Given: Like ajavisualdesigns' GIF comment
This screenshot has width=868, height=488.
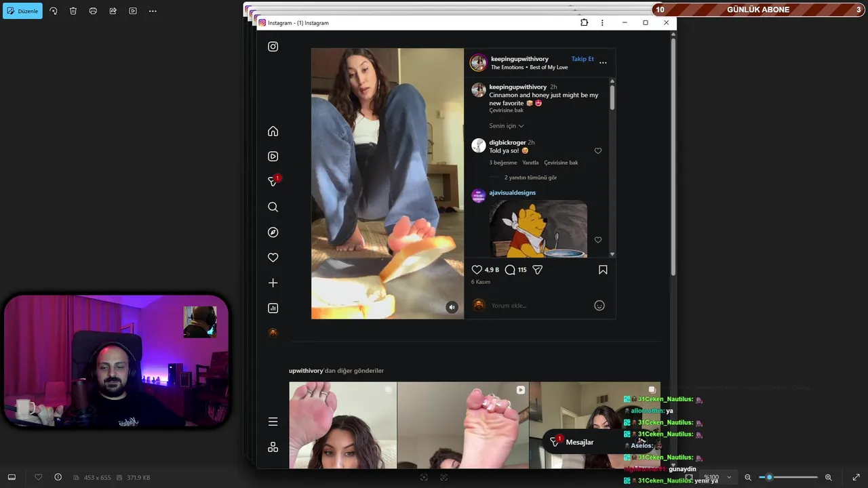Looking at the screenshot, I should (x=598, y=240).
